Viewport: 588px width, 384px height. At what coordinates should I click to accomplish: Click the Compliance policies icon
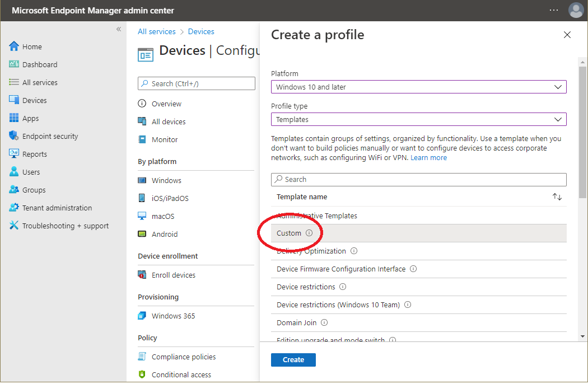[x=142, y=356]
